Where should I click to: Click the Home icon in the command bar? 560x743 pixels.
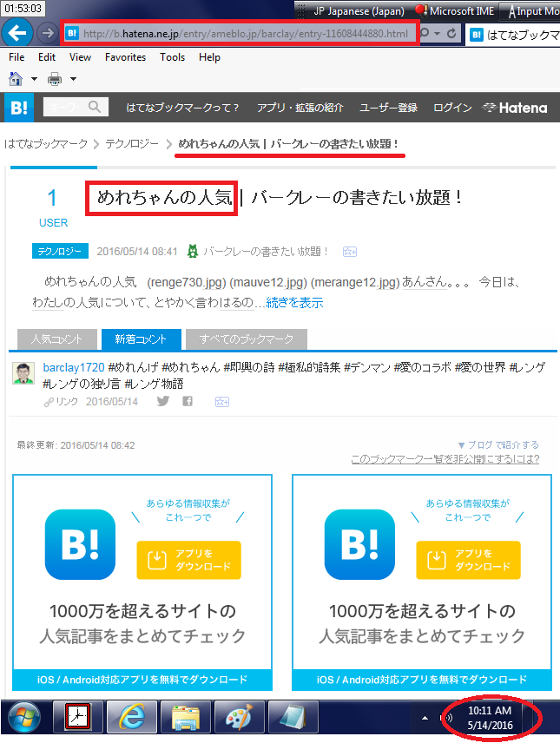point(16,79)
